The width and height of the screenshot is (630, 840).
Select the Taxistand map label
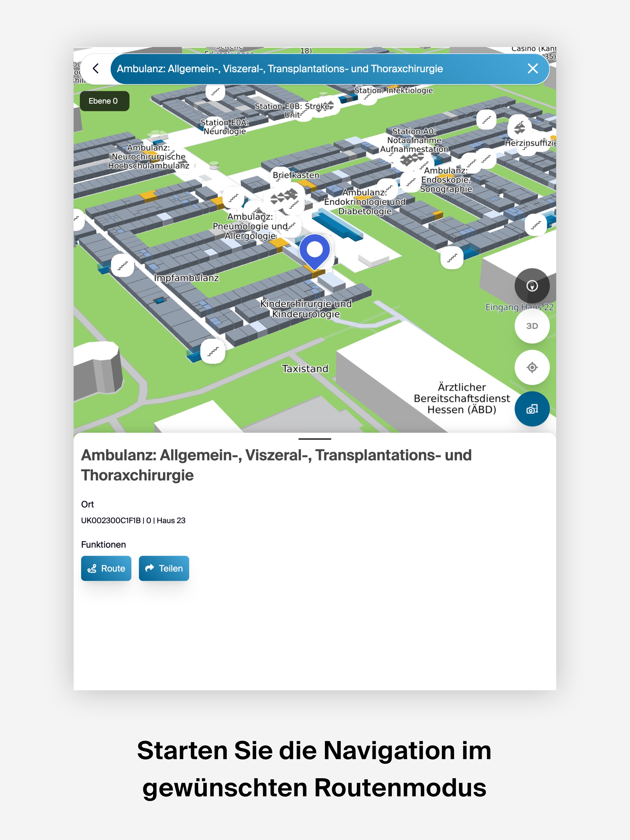(305, 369)
